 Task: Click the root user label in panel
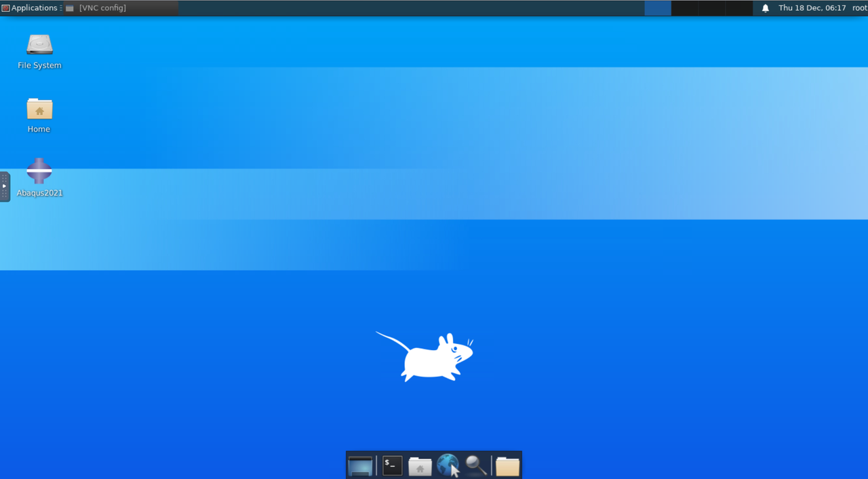click(x=859, y=8)
